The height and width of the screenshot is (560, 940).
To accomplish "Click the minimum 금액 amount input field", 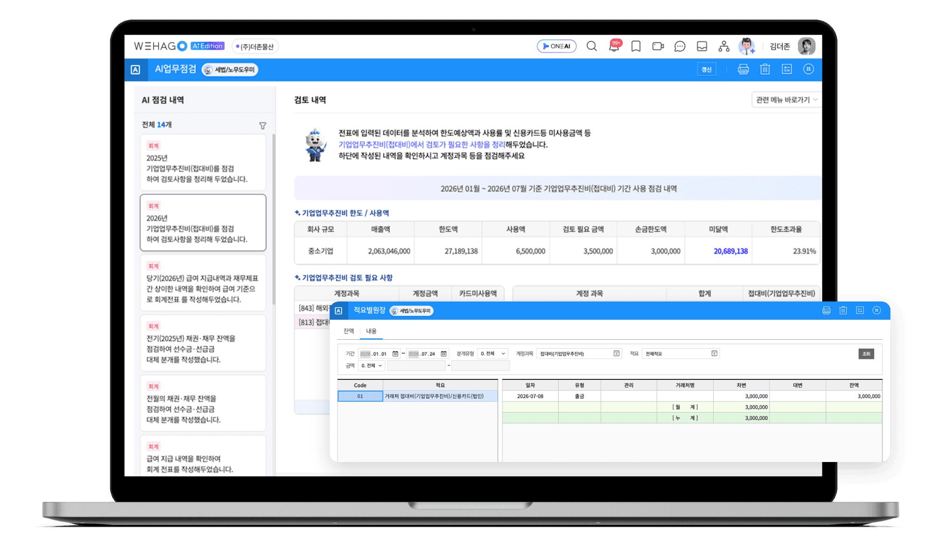I will click(416, 365).
